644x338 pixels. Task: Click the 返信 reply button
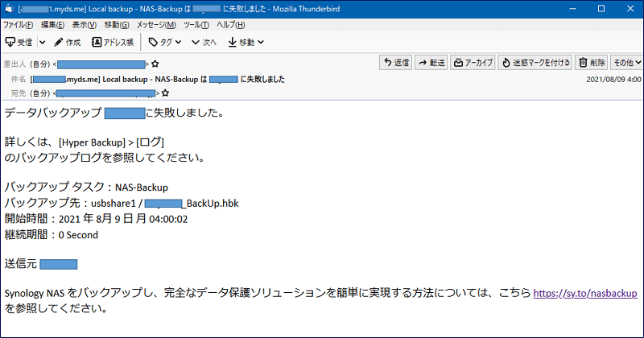click(396, 63)
